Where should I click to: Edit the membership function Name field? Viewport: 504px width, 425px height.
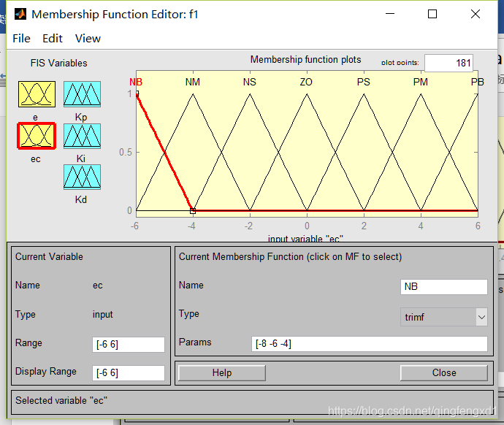[444, 286]
